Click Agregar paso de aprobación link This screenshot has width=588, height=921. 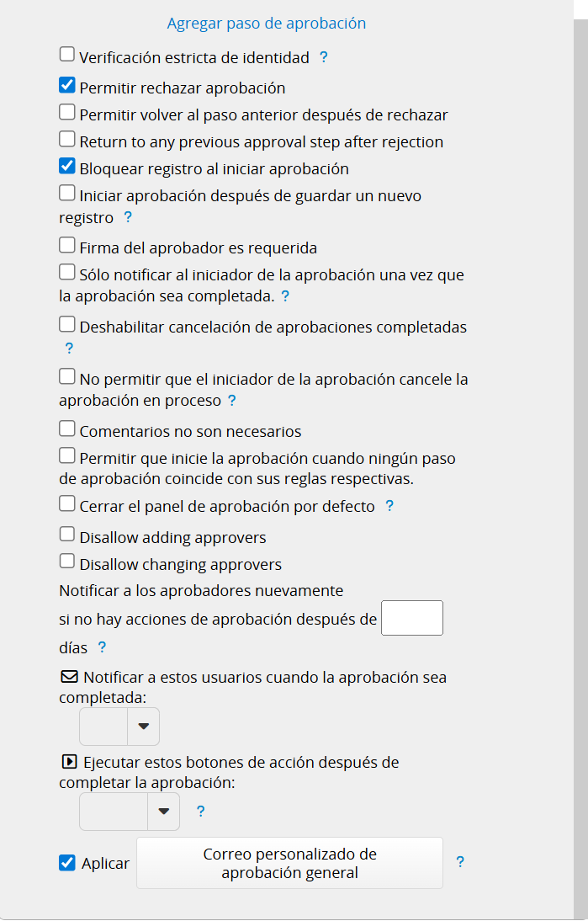(x=266, y=24)
